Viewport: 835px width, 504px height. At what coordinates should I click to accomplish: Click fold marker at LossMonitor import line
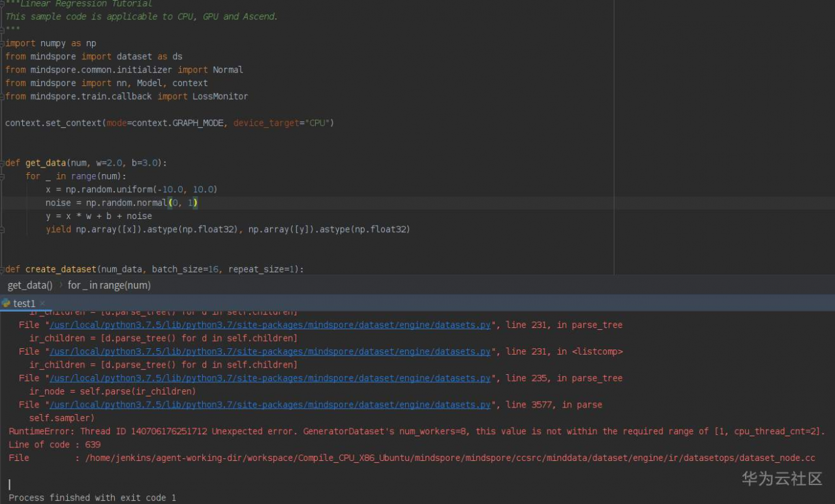[x=3, y=96]
